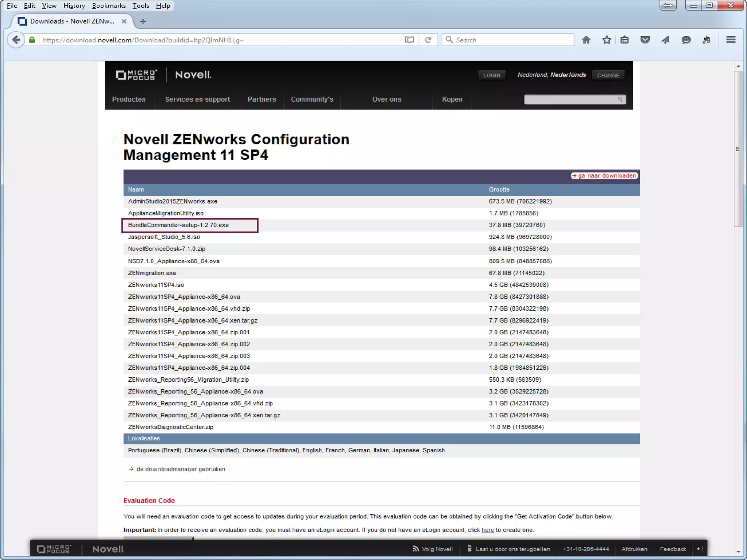Open the Community's navigation menu
Image resolution: width=747 pixels, height=560 pixels.
click(x=312, y=99)
